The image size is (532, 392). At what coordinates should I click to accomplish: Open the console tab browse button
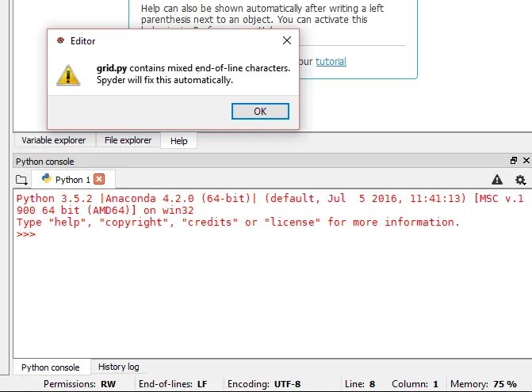pyautogui.click(x=21, y=180)
